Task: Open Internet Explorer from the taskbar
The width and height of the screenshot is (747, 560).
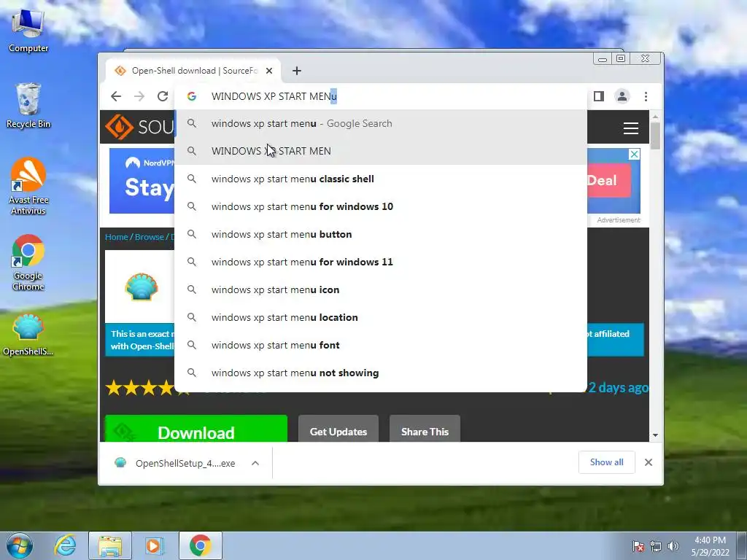Action: click(65, 545)
